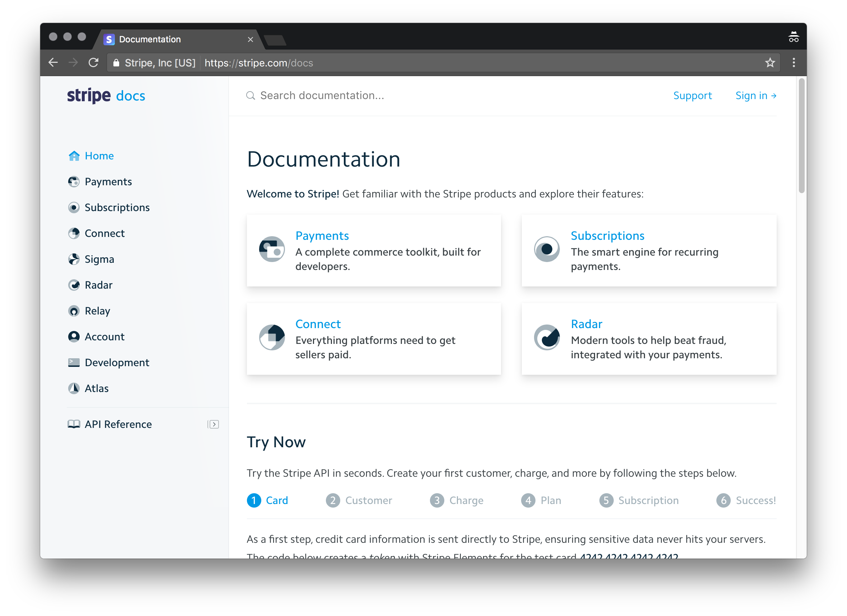Click the Home house icon in sidebar

click(x=74, y=156)
